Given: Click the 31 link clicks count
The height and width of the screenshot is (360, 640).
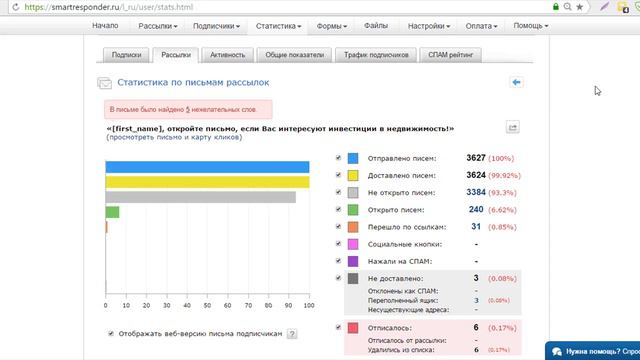Looking at the screenshot, I should 476,227.
